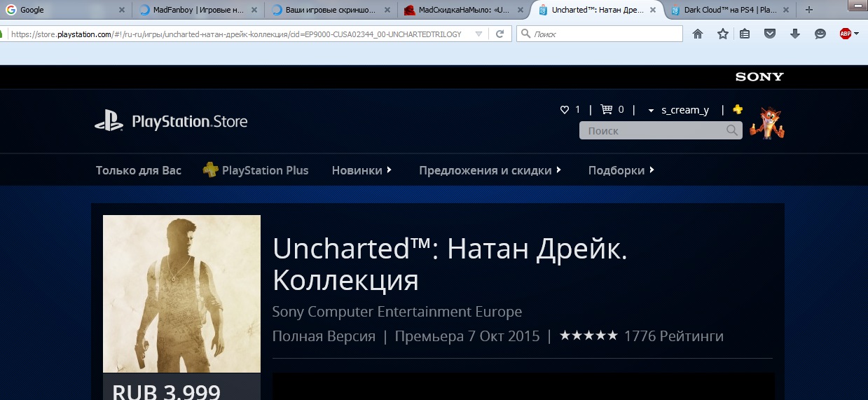Open the Предложения и скидки menu
This screenshot has width=868, height=400.
pyautogui.click(x=490, y=170)
